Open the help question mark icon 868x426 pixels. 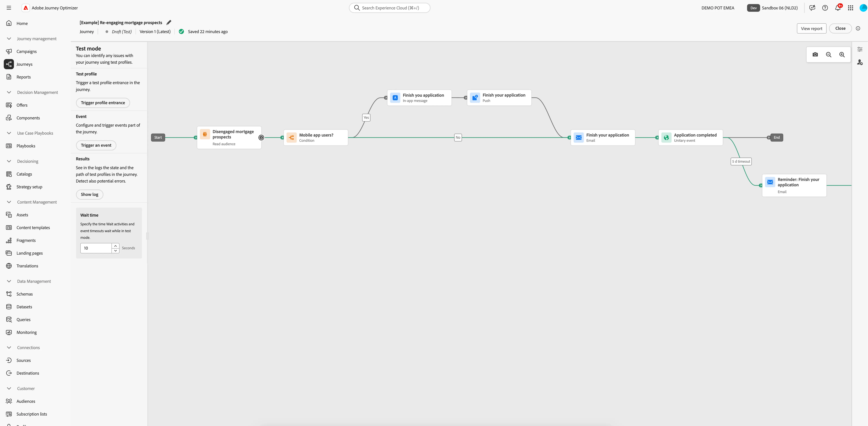(x=825, y=8)
